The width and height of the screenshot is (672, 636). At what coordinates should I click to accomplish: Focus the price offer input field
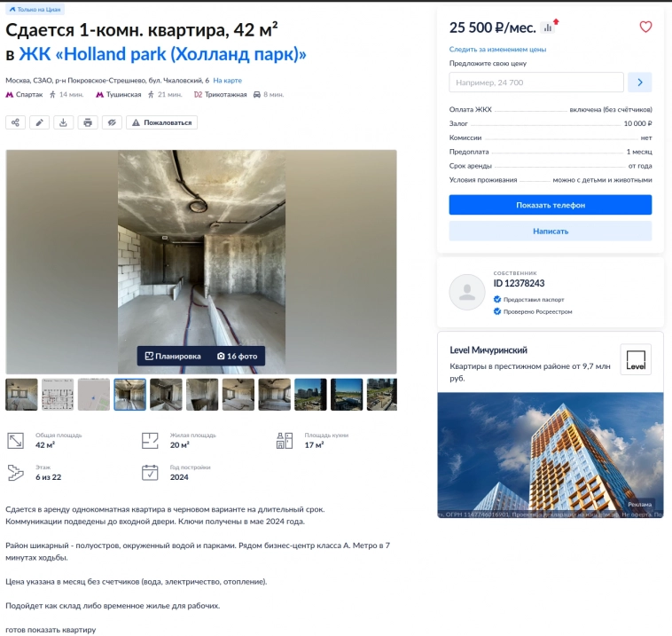click(x=536, y=82)
